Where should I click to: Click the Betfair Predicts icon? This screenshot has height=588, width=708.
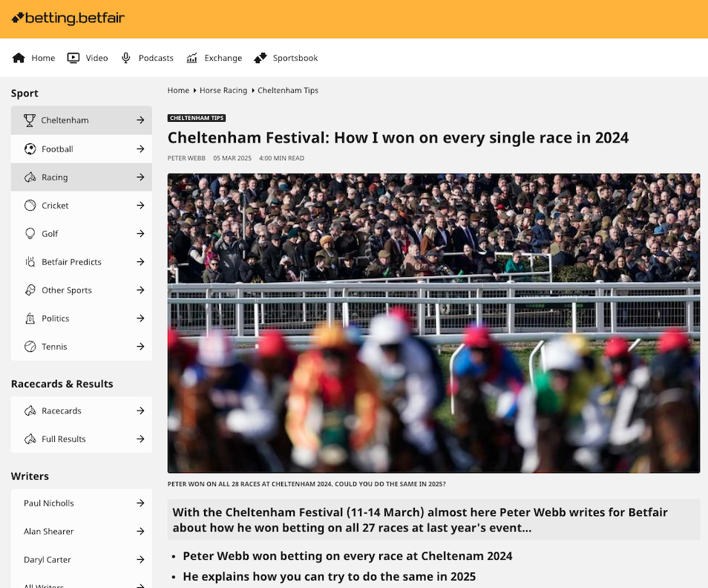click(30, 262)
